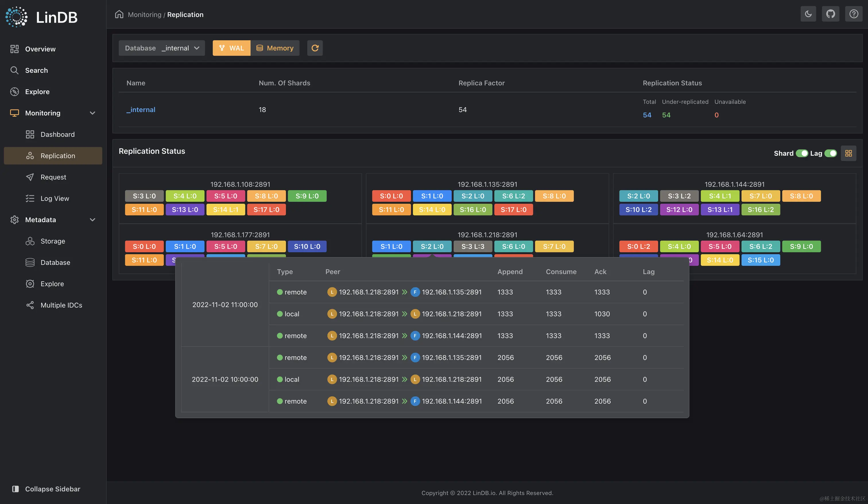The image size is (868, 504).
Task: Open the Log View menu item
Action: click(x=55, y=198)
